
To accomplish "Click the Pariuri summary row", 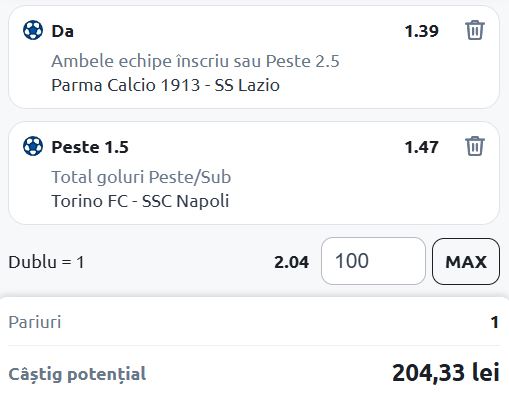I will pos(254,322).
